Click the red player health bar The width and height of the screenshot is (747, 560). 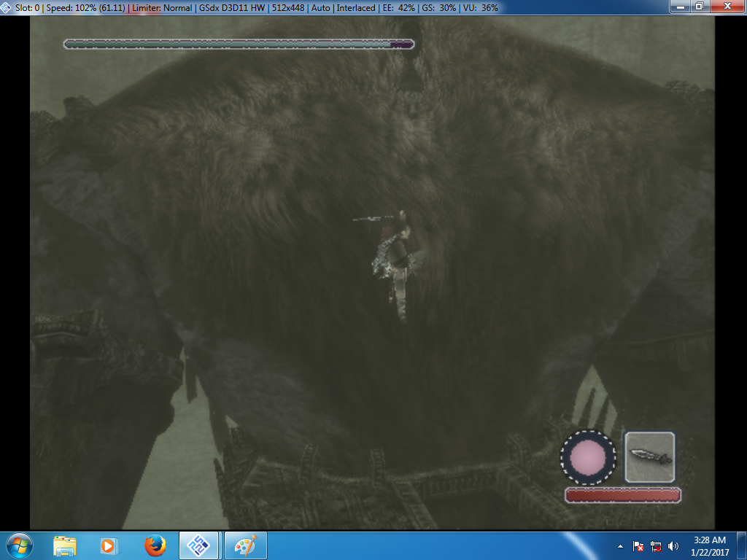point(623,495)
